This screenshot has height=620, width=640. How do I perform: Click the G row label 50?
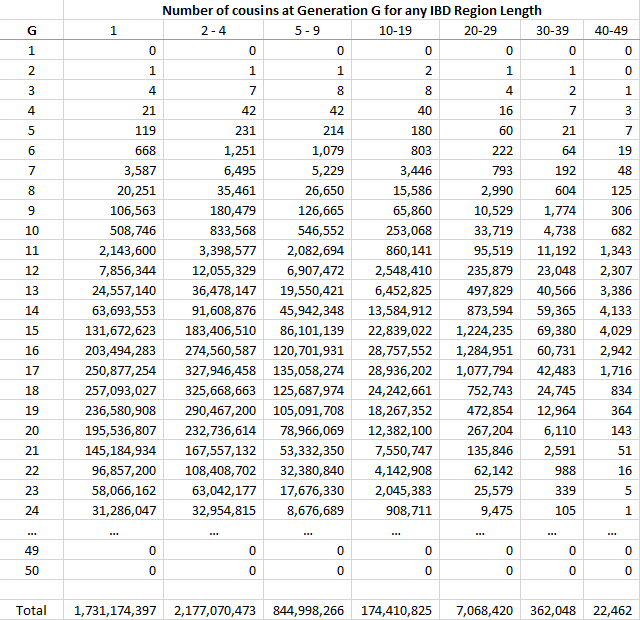coord(31,570)
